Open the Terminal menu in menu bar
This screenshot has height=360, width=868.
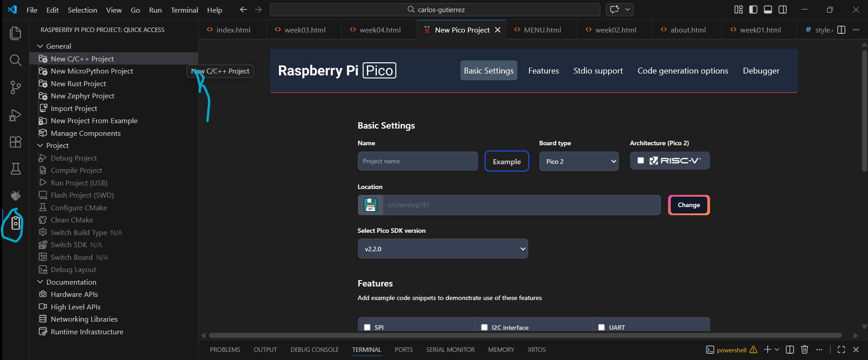tap(184, 10)
